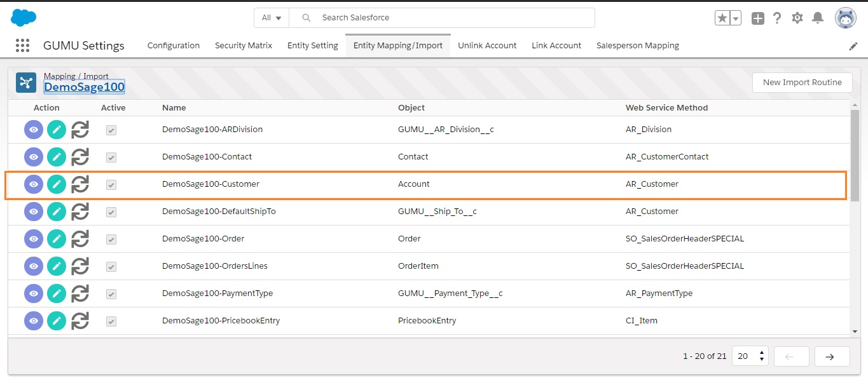The height and width of the screenshot is (378, 868).
Task: Switch to the Entity Setting tab
Action: (x=313, y=46)
